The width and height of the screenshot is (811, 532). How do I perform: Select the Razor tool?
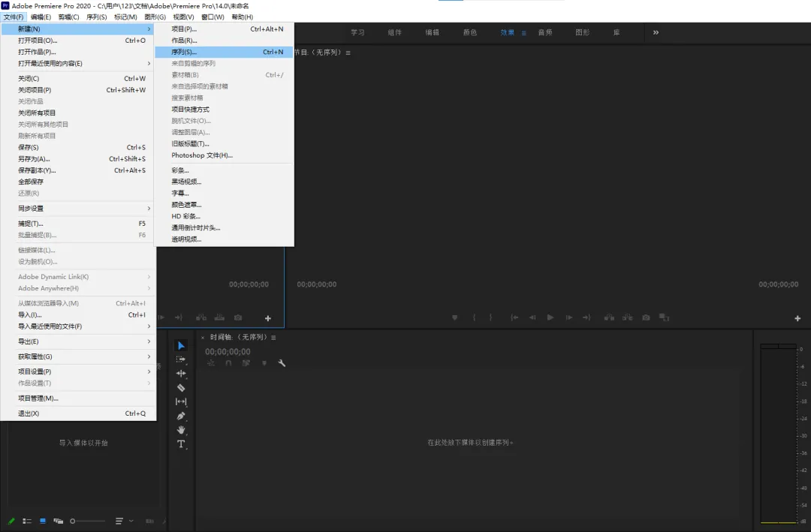(181, 388)
